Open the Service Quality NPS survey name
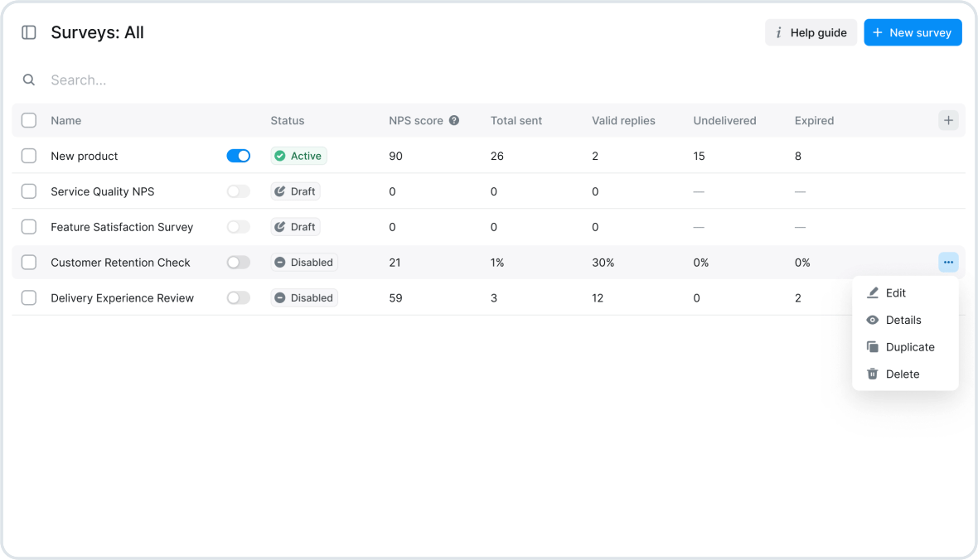This screenshot has width=978, height=560. [102, 191]
